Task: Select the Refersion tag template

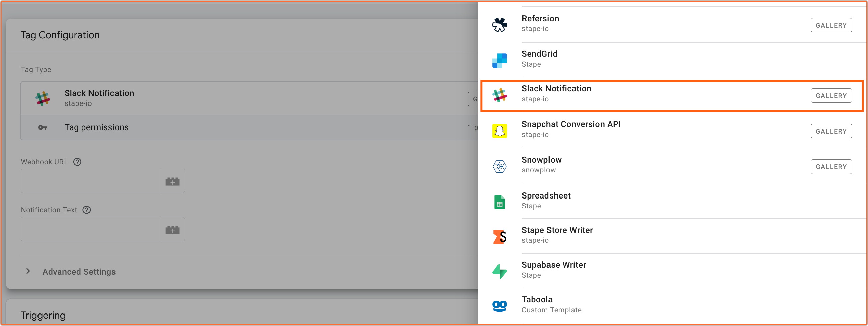Action: 672,25
